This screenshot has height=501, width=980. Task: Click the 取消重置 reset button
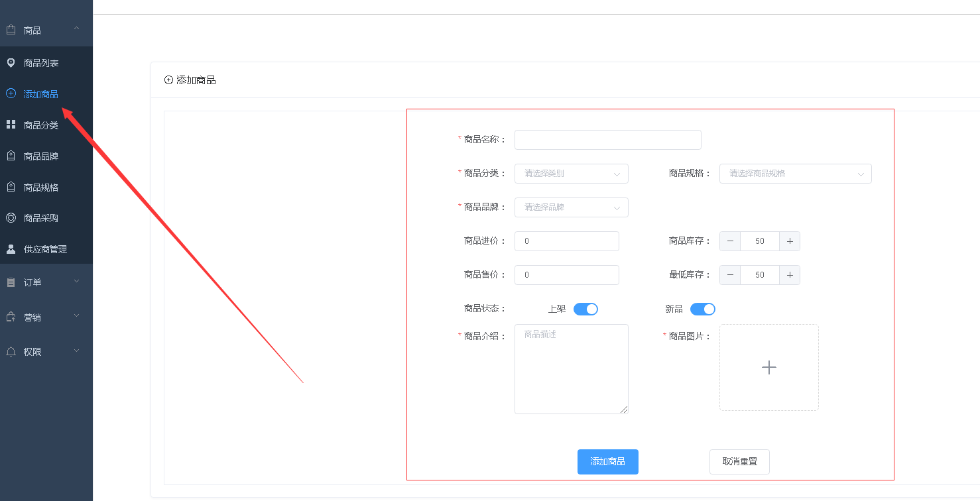coord(739,462)
